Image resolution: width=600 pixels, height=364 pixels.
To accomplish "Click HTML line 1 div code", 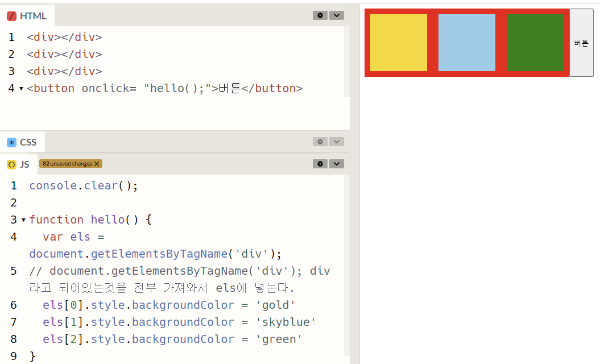I will [64, 37].
